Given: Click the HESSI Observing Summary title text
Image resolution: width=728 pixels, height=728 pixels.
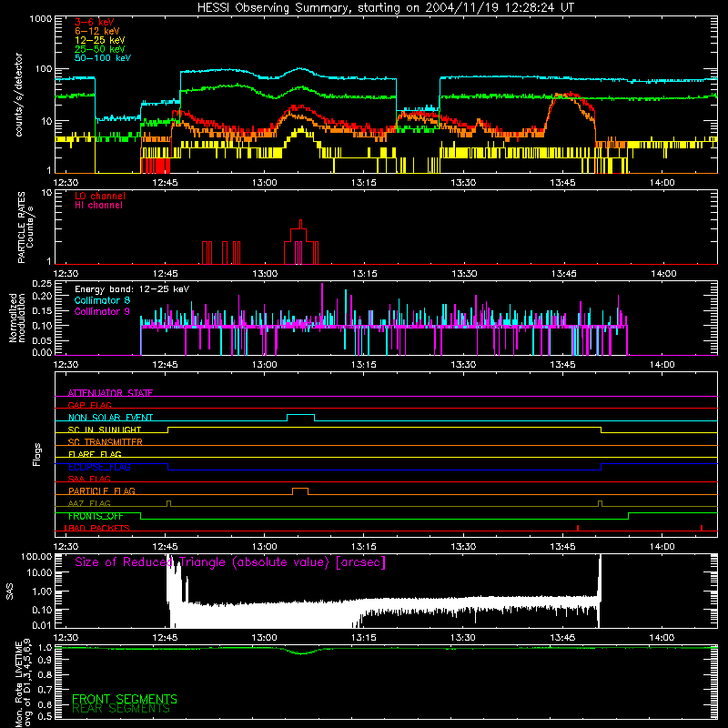Looking at the screenshot, I should coord(385,8).
